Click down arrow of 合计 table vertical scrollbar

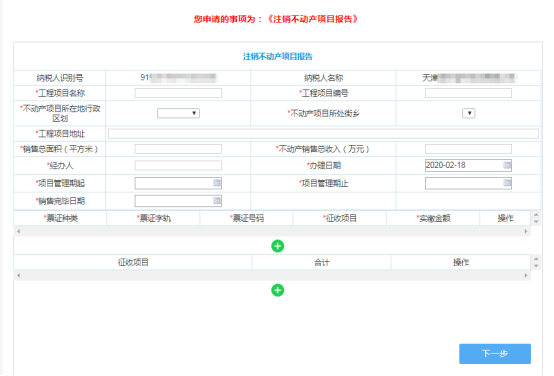pos(536,266)
